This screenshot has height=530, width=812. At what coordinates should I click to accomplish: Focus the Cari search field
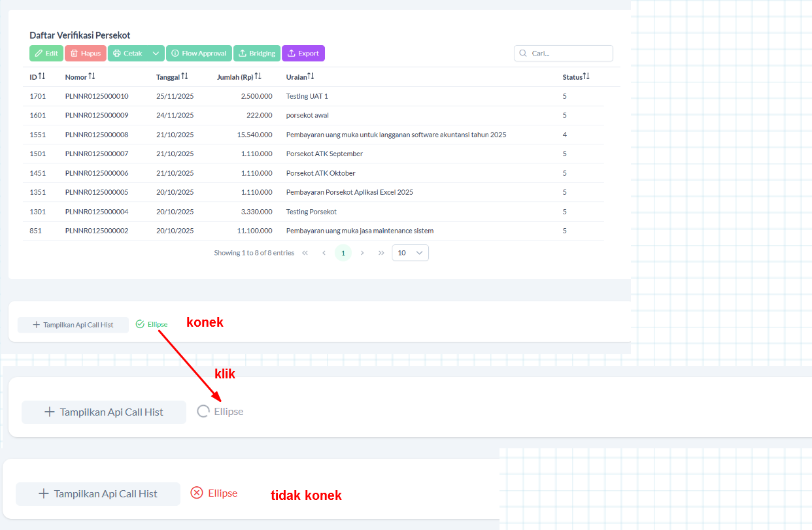564,54
